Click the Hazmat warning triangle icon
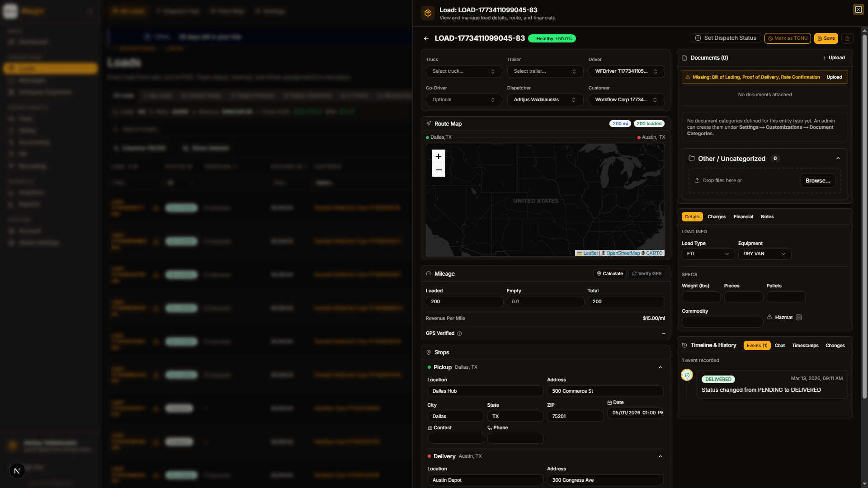Image resolution: width=868 pixels, height=488 pixels. pyautogui.click(x=769, y=317)
